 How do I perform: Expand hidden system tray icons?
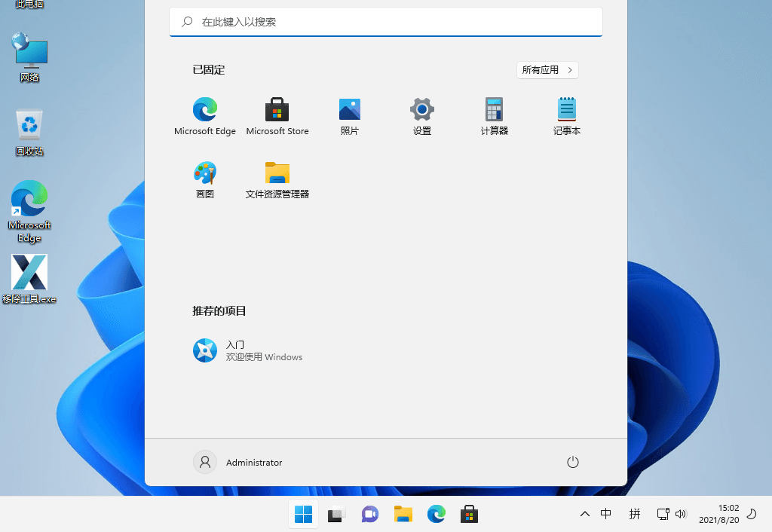tap(585, 514)
